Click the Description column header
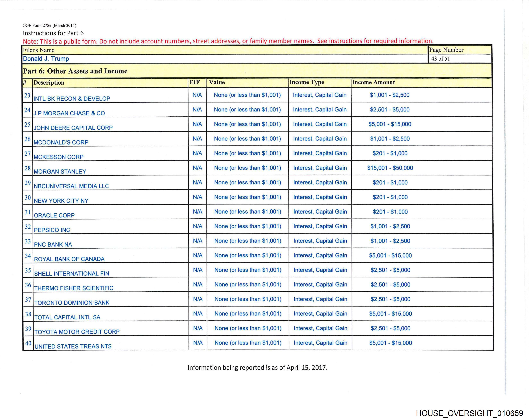 [x=49, y=83]
